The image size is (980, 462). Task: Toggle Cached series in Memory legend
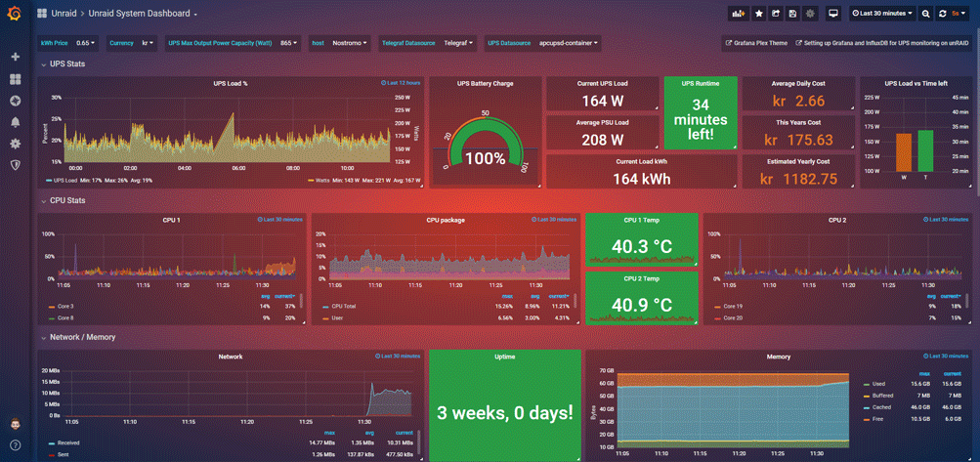click(882, 406)
